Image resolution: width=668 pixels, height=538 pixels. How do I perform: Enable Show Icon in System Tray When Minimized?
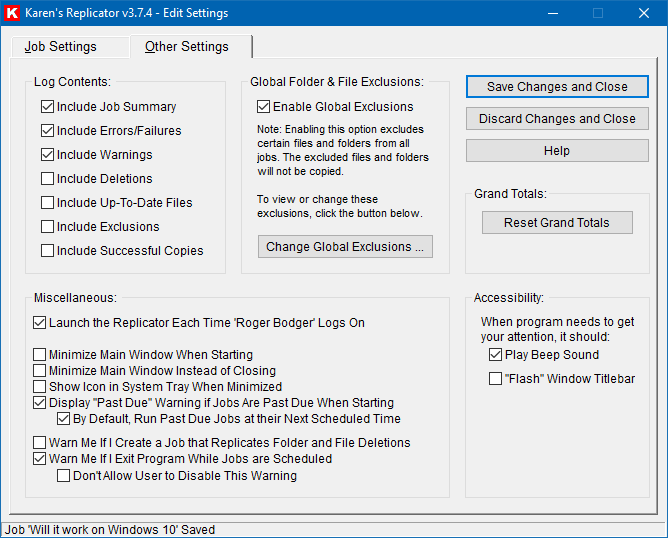click(40, 387)
